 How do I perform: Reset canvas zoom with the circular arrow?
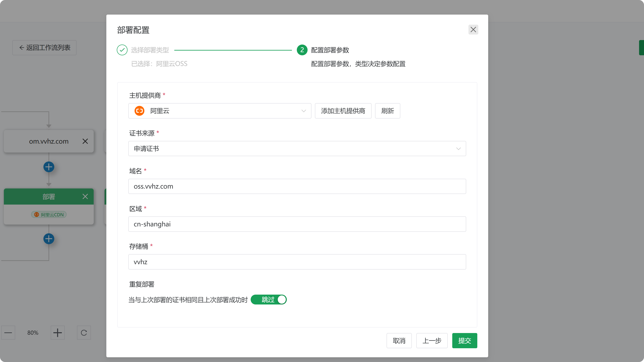pos(84,332)
